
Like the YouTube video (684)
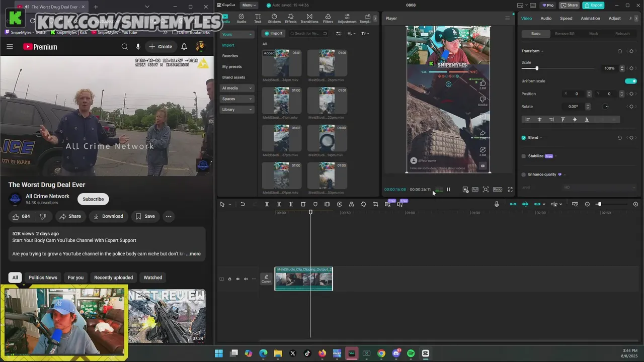click(x=21, y=216)
